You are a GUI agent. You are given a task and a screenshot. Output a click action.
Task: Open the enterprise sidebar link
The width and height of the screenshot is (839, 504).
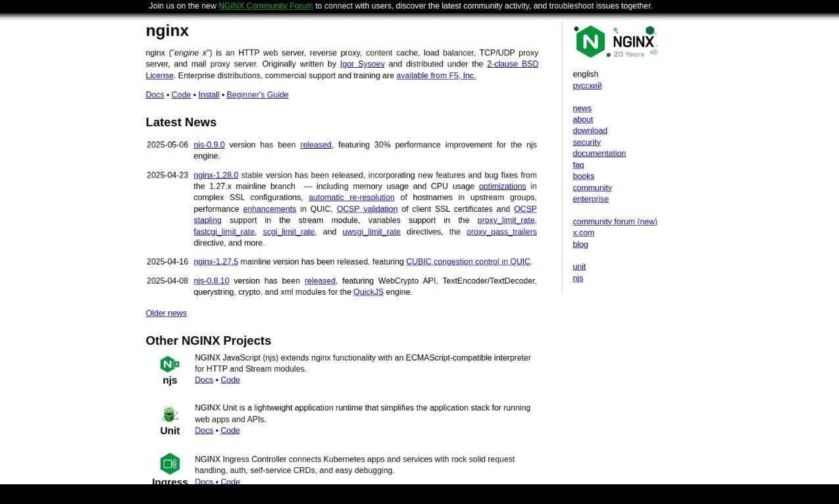pos(590,199)
